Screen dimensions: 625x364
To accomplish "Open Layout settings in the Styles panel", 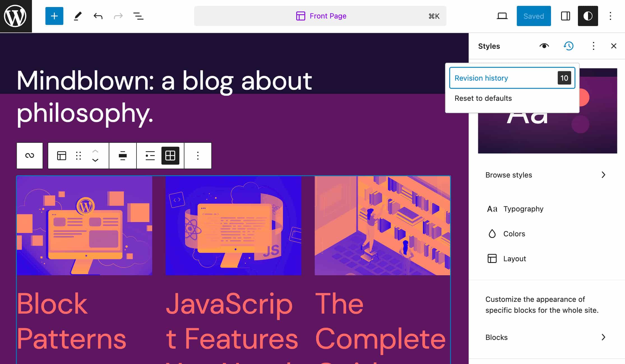I will pos(515,258).
